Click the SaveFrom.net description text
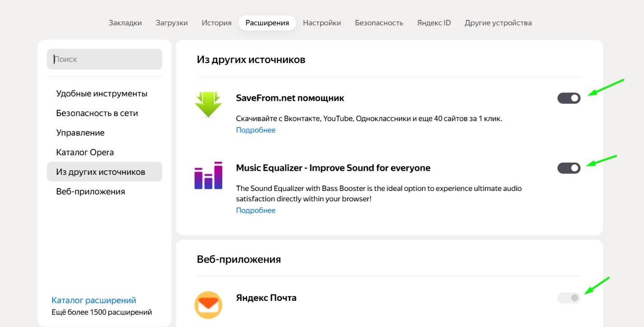The width and height of the screenshot is (644, 327). (x=369, y=119)
